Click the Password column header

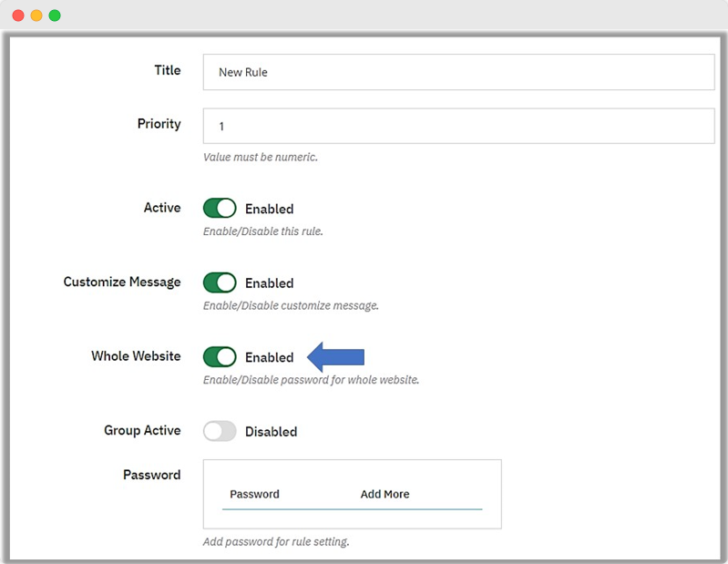254,494
